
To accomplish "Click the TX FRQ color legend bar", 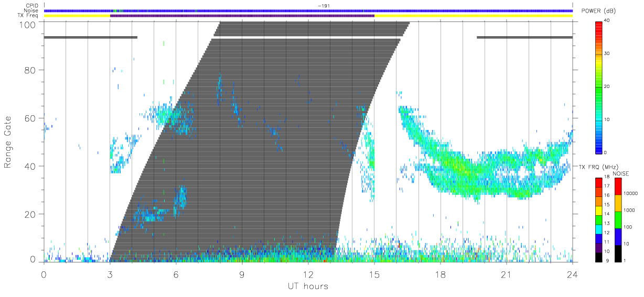I will coord(599,219).
